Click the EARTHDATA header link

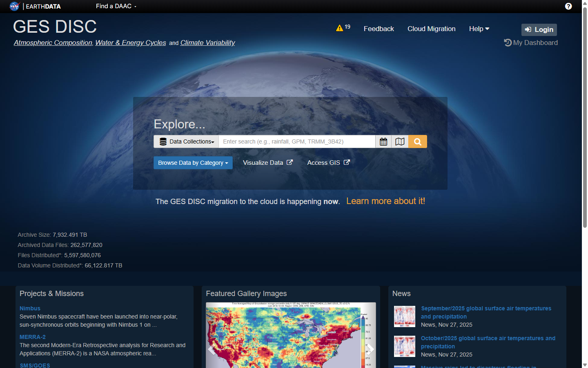(x=43, y=6)
